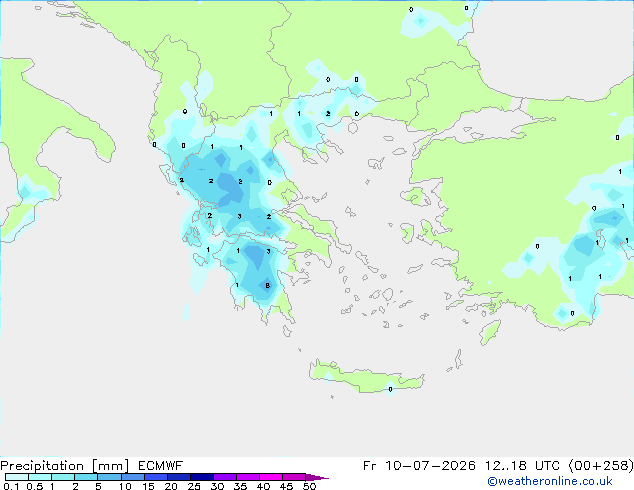Click the legend label '10'
The height and width of the screenshot is (490, 634).
click(125, 486)
